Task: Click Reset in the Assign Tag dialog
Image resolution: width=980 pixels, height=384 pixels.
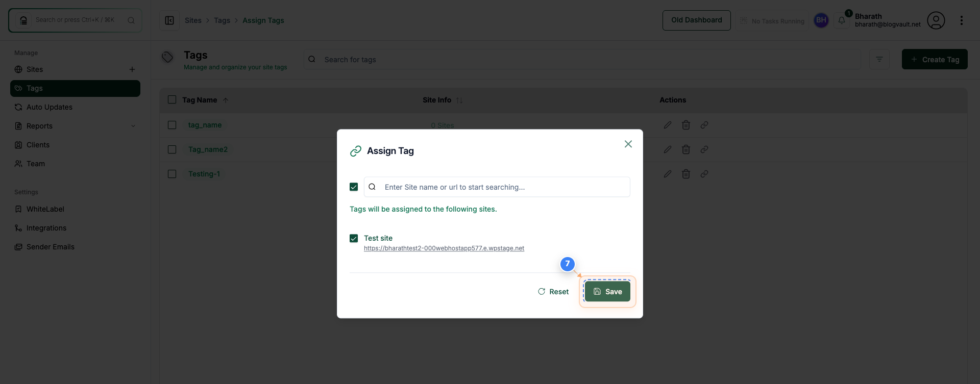Action: point(553,292)
